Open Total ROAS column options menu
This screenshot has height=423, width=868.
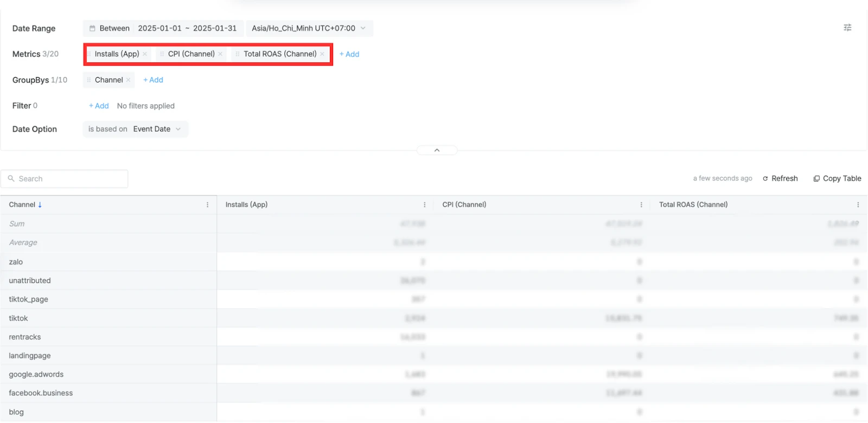click(858, 205)
